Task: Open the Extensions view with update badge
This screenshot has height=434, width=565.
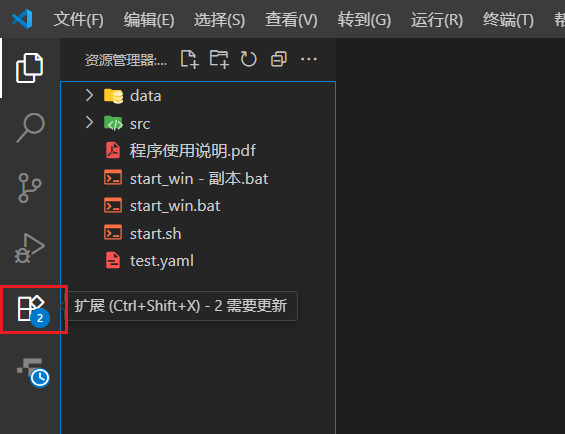Action: pyautogui.click(x=33, y=310)
